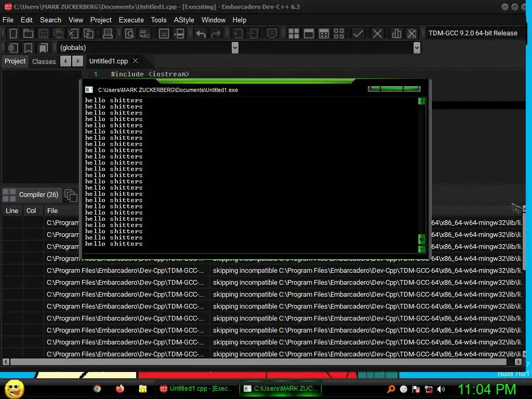
Task: Open Google Chrome from the taskbar
Action: pos(97,389)
